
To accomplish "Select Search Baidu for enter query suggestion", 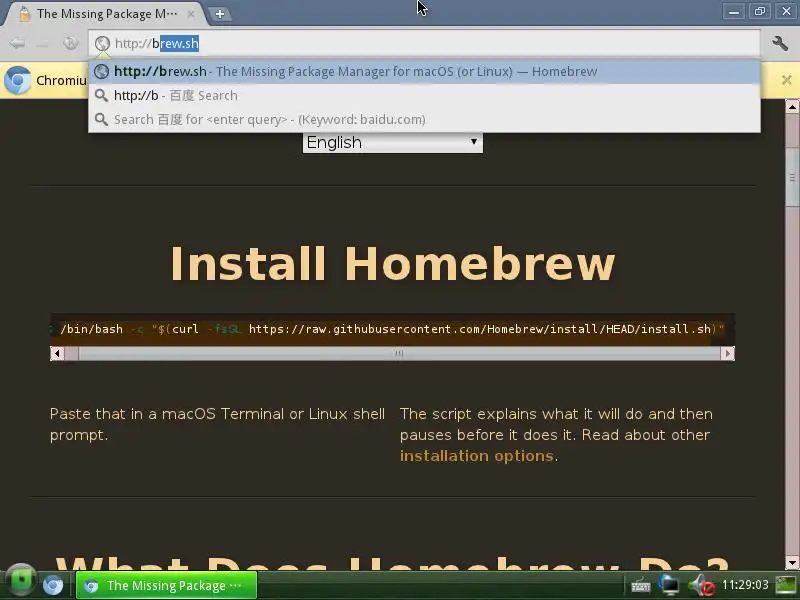I will point(424,119).
